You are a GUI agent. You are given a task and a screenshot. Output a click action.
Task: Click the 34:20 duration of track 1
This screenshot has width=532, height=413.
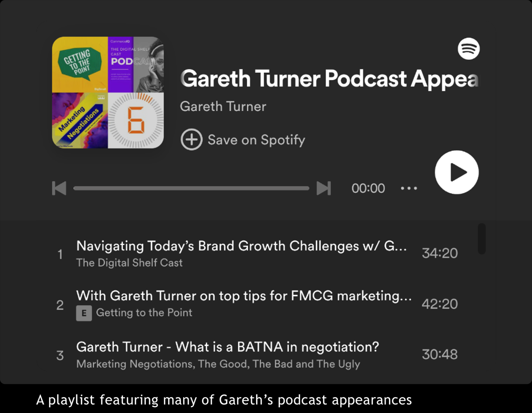tap(440, 253)
